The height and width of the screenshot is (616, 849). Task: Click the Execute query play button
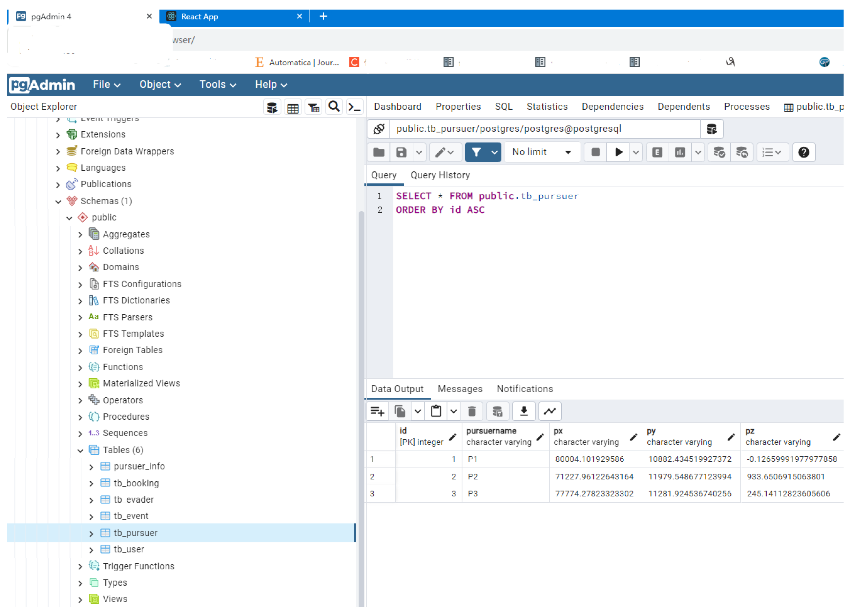[619, 152]
